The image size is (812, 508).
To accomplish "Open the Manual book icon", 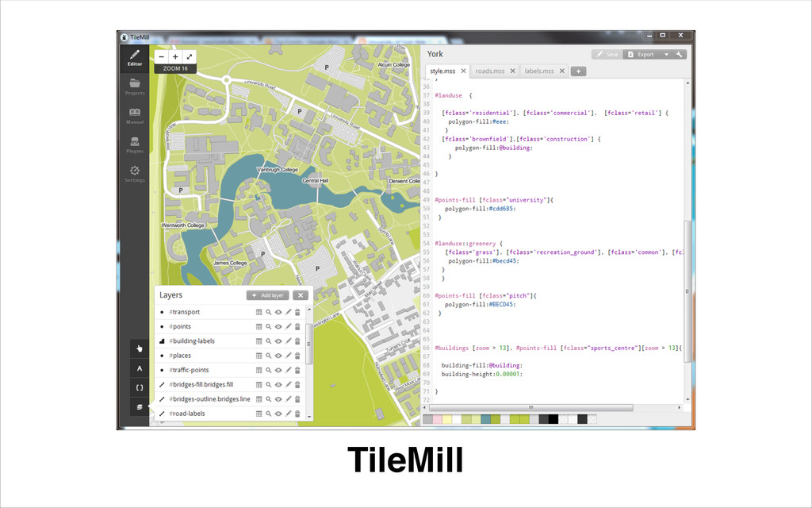I will click(135, 116).
